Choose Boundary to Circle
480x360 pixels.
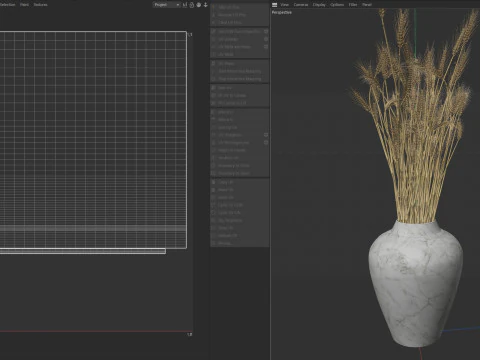click(240, 165)
